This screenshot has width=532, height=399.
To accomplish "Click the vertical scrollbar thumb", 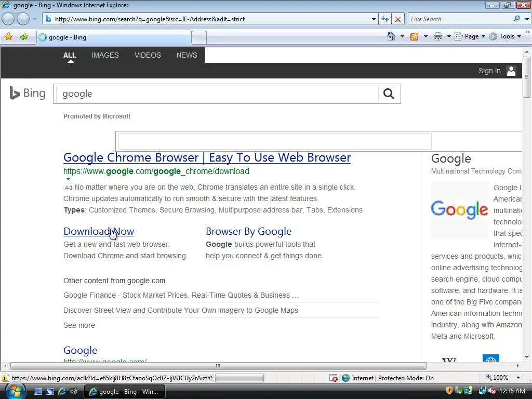I will pos(527,77).
